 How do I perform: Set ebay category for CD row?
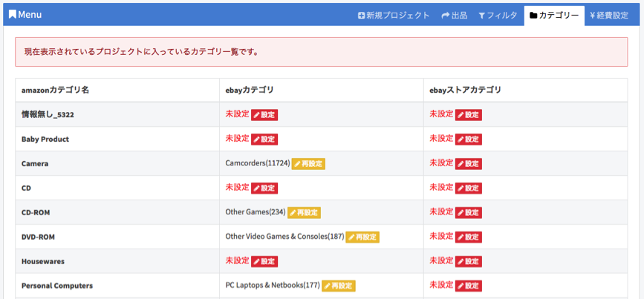(264, 188)
